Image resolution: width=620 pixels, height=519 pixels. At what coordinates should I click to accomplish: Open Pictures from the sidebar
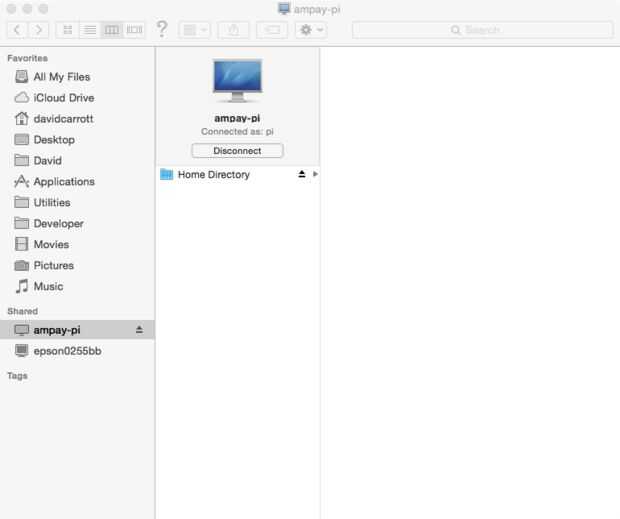(77, 265)
